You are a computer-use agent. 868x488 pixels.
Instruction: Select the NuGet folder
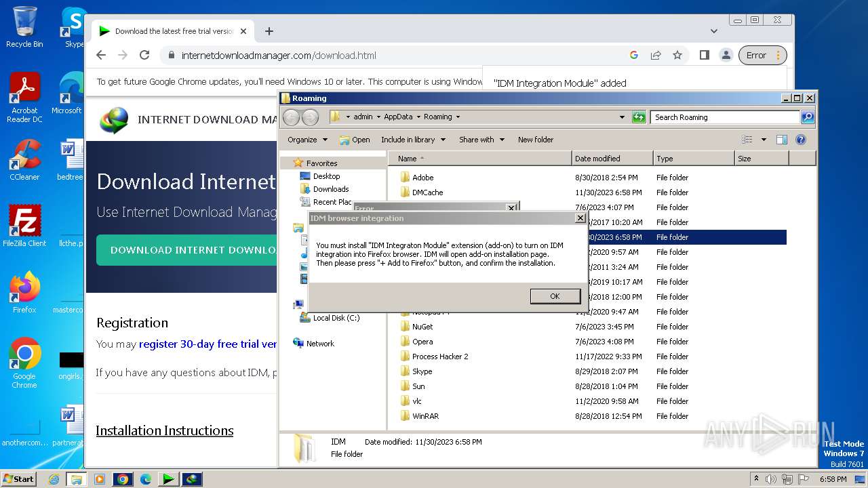[422, 327]
